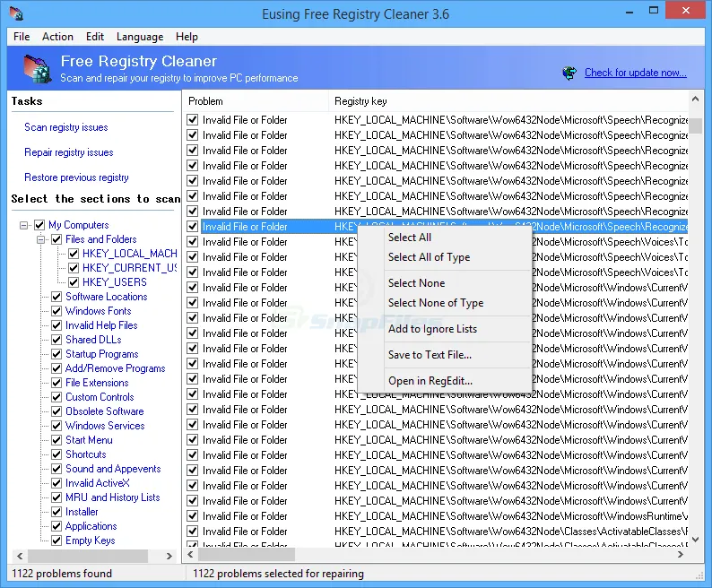Sort by Problem column header
The image size is (712, 588).
tap(256, 101)
